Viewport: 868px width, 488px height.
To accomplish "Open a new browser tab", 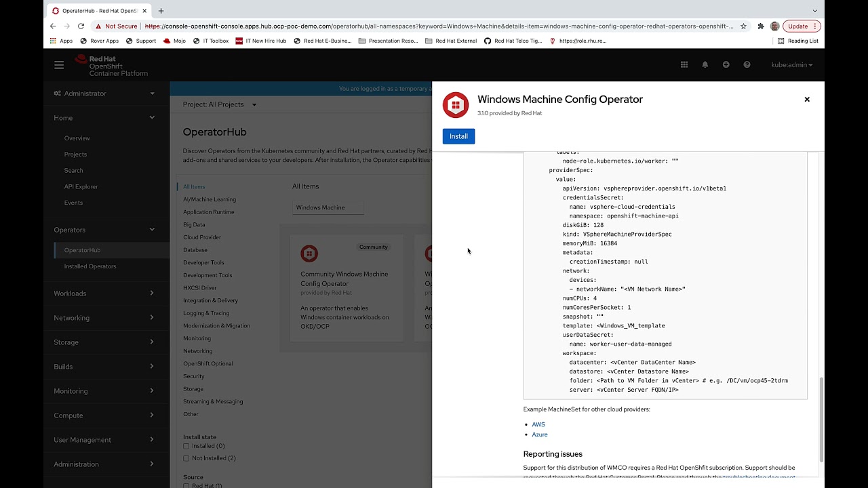I will [x=161, y=11].
